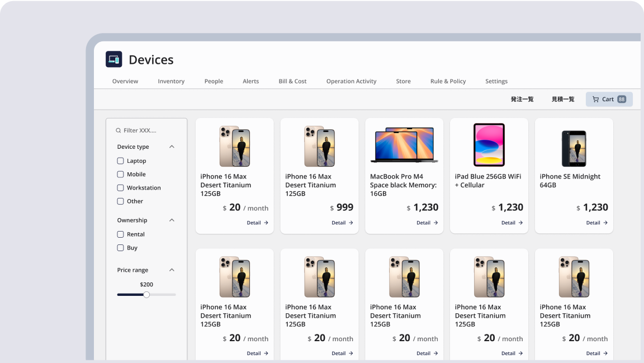Click the magnifier icon in the filter field
Viewport: 644px width, 363px height.
click(117, 130)
